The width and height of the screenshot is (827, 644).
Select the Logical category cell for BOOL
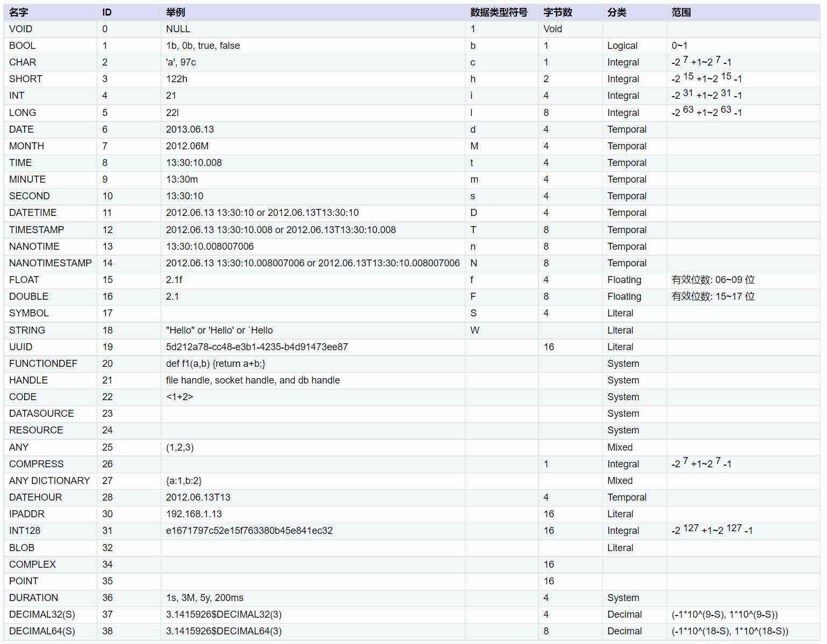click(x=622, y=46)
